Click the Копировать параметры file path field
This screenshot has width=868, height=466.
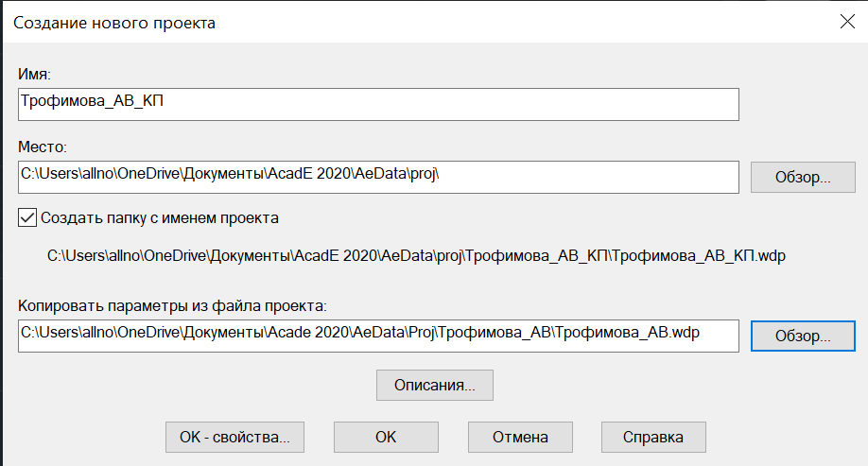coord(378,336)
